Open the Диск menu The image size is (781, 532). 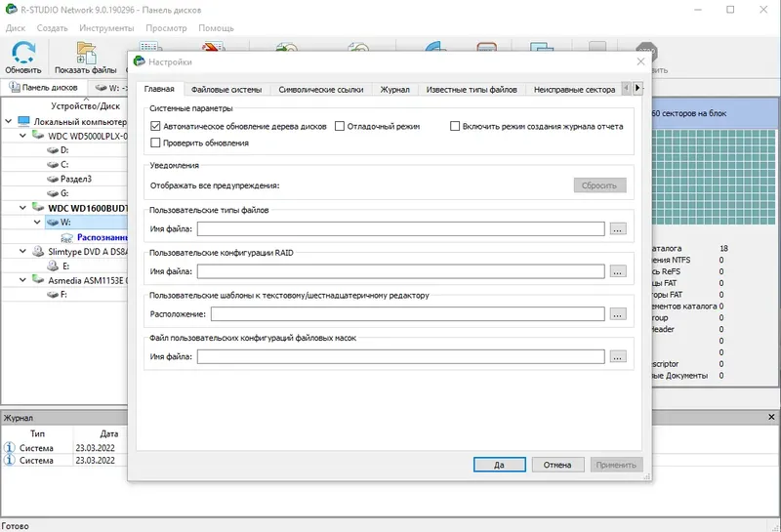point(16,28)
